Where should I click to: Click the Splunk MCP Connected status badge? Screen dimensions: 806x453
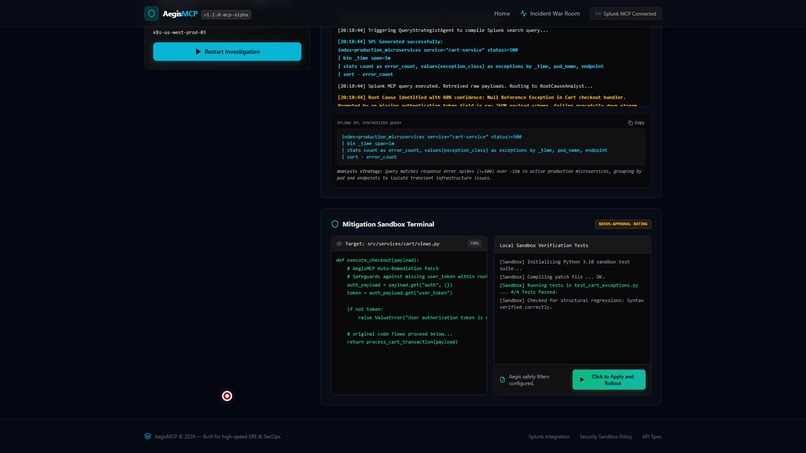coord(625,13)
